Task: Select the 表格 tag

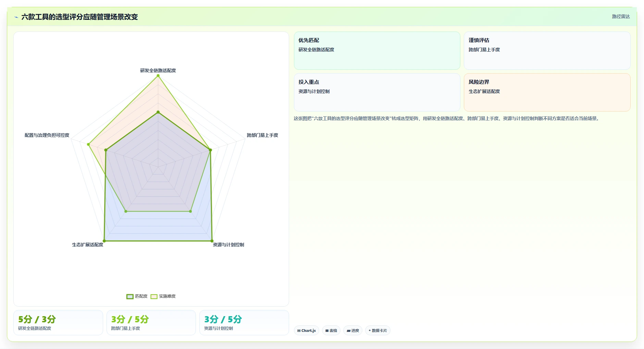Action: (331, 331)
